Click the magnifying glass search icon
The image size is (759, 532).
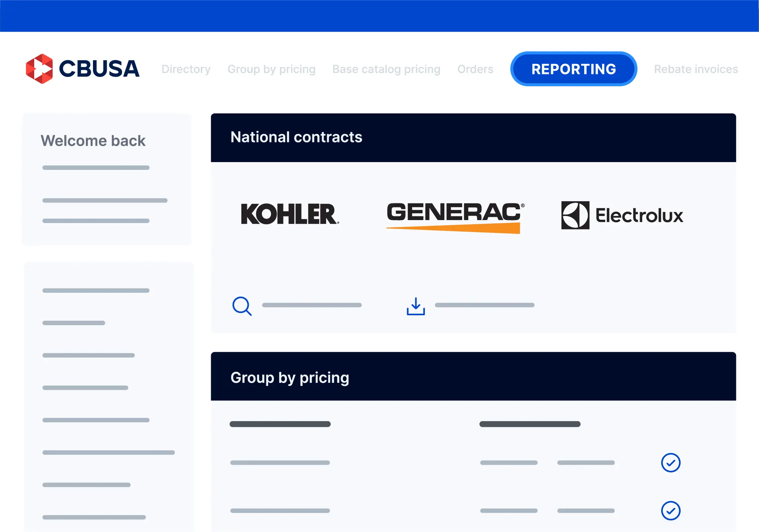click(x=242, y=306)
